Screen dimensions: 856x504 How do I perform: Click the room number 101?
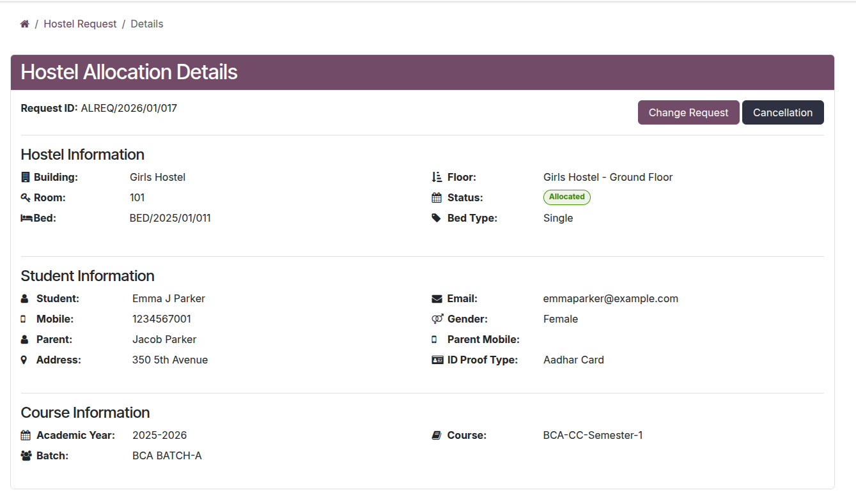(x=137, y=198)
